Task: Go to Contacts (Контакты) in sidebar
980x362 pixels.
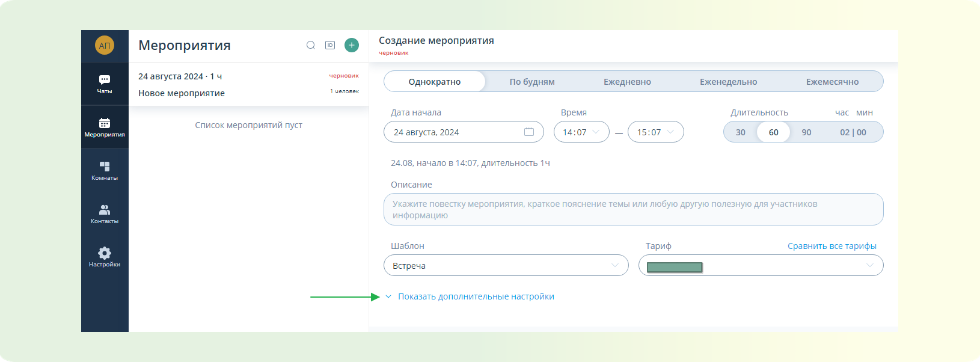Action: click(x=105, y=213)
